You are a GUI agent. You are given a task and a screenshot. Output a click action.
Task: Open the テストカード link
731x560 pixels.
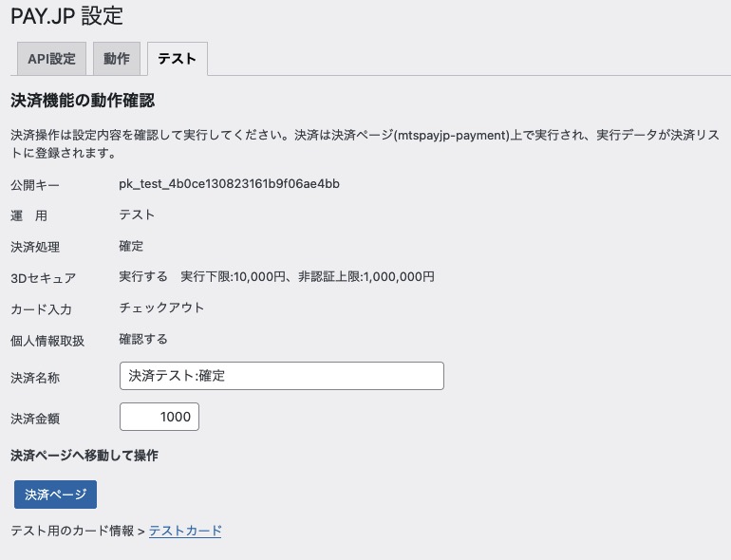(185, 531)
